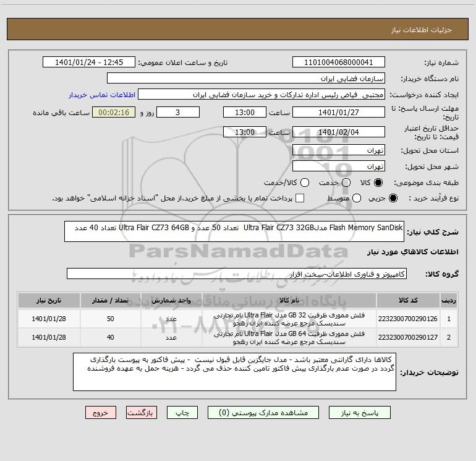This screenshot has width=476, height=461.
Task: Click the 'کد کالا' column header
Action: click(408, 300)
